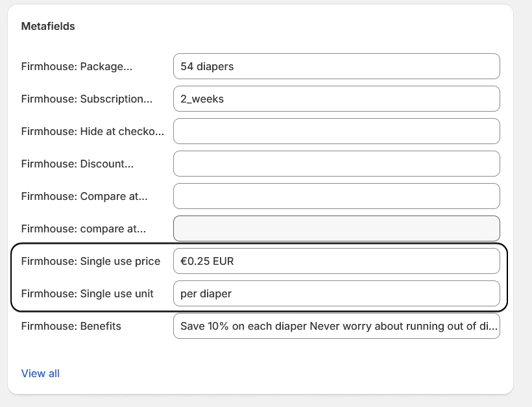Click the empty Hide at checkout field
The image size is (532, 407).
coord(336,130)
